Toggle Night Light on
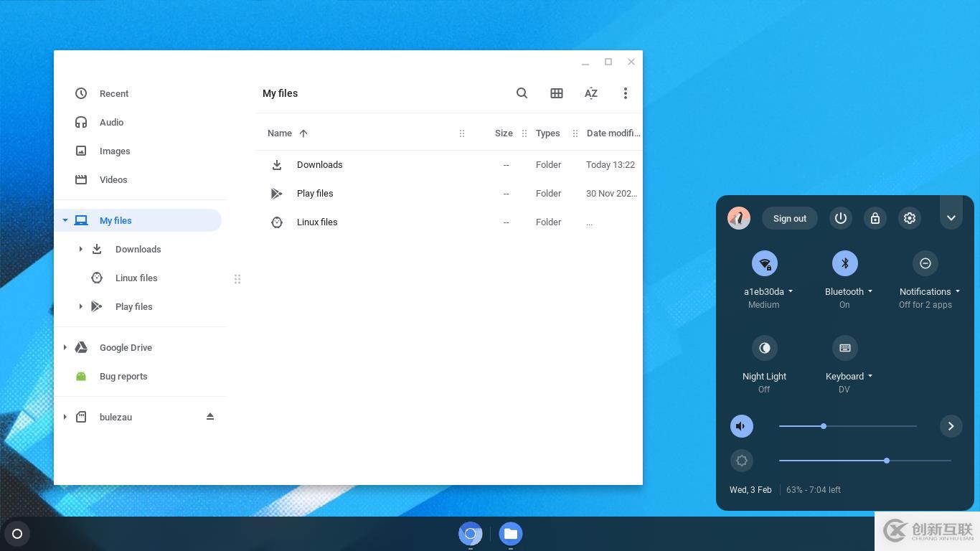This screenshot has width=980, height=551. [765, 348]
